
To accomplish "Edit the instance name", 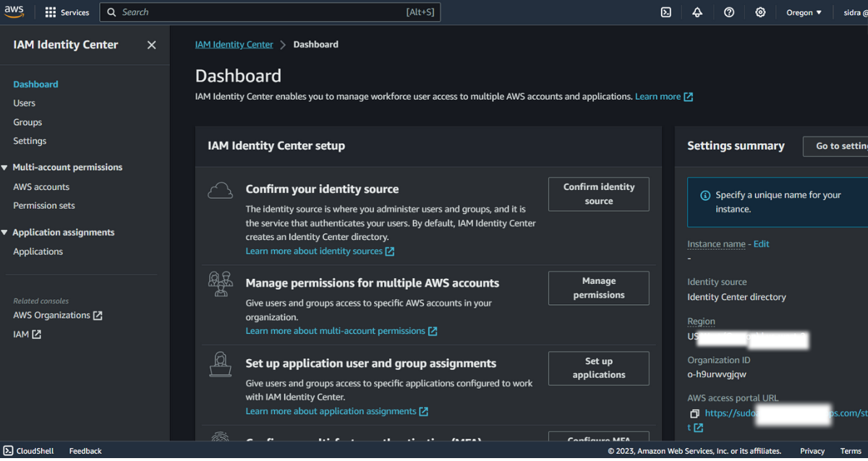I will tap(761, 244).
